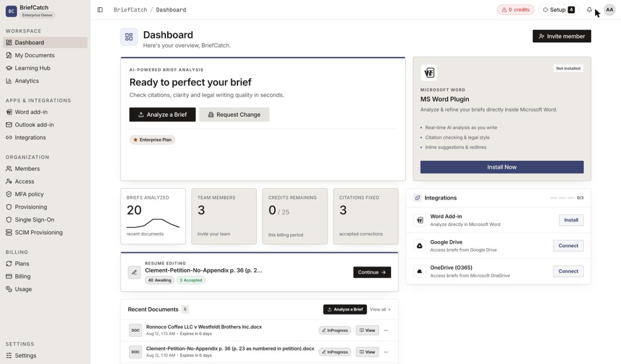
Task: Click the main Analyze a Brief button
Action: (163, 114)
